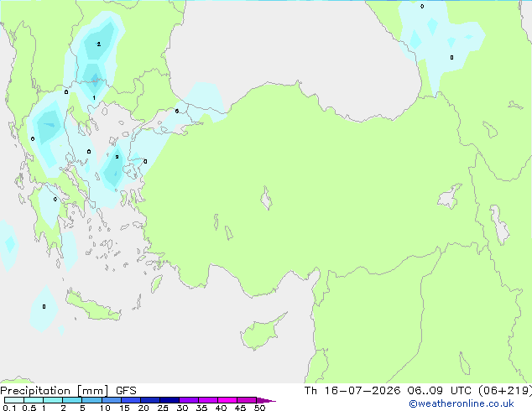The height and width of the screenshot is (411, 532).
Task: Click the (06+219) forecast offset text
Action: (505, 391)
